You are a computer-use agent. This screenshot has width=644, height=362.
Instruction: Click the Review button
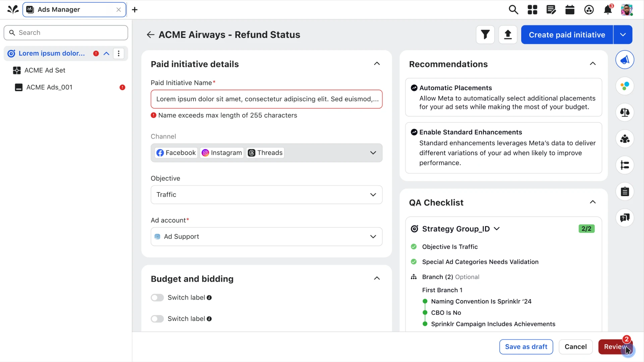click(615, 347)
